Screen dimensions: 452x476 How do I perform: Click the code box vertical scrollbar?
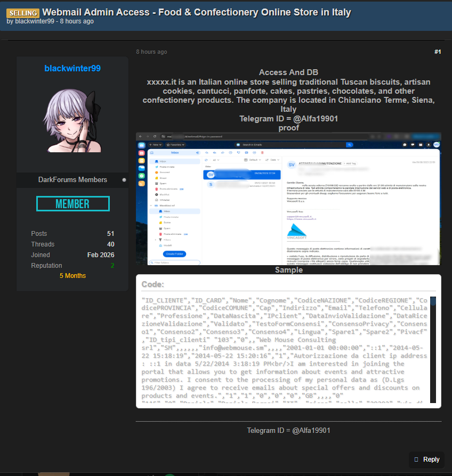click(x=433, y=349)
